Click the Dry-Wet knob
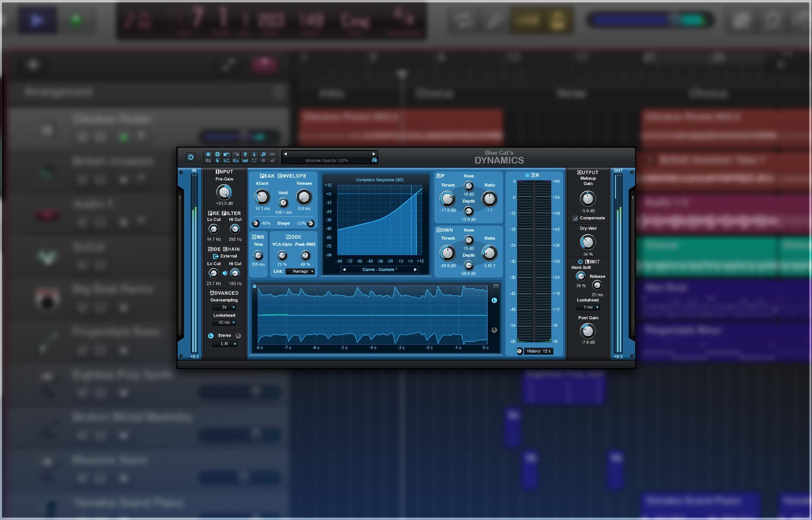This screenshot has width=812, height=520. pyautogui.click(x=587, y=242)
